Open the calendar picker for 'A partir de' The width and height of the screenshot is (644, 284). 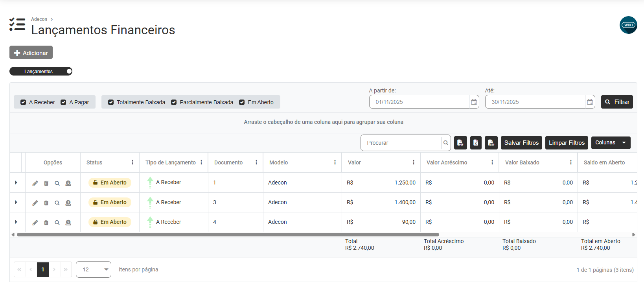click(474, 102)
